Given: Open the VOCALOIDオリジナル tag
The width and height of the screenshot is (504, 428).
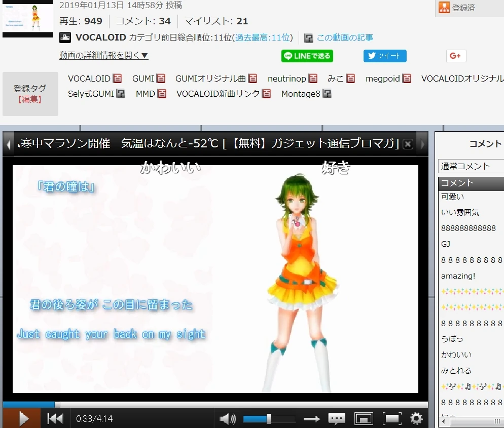Looking at the screenshot, I should (462, 79).
